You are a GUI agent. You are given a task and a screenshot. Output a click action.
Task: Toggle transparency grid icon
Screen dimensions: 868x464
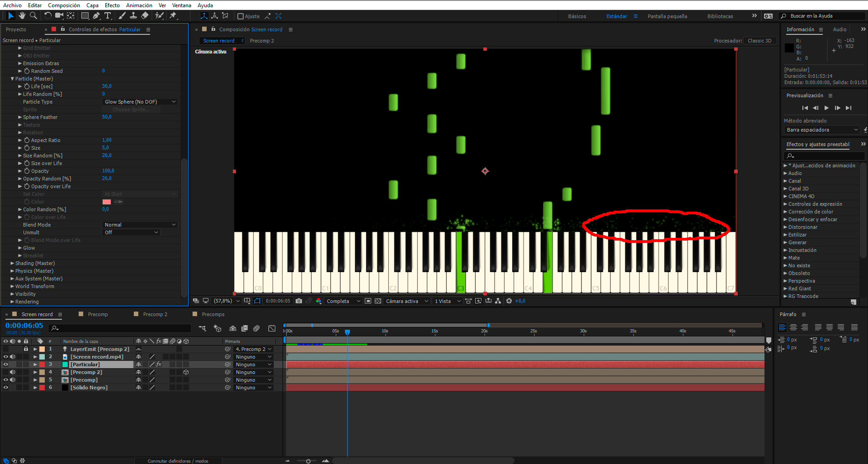pos(378,301)
